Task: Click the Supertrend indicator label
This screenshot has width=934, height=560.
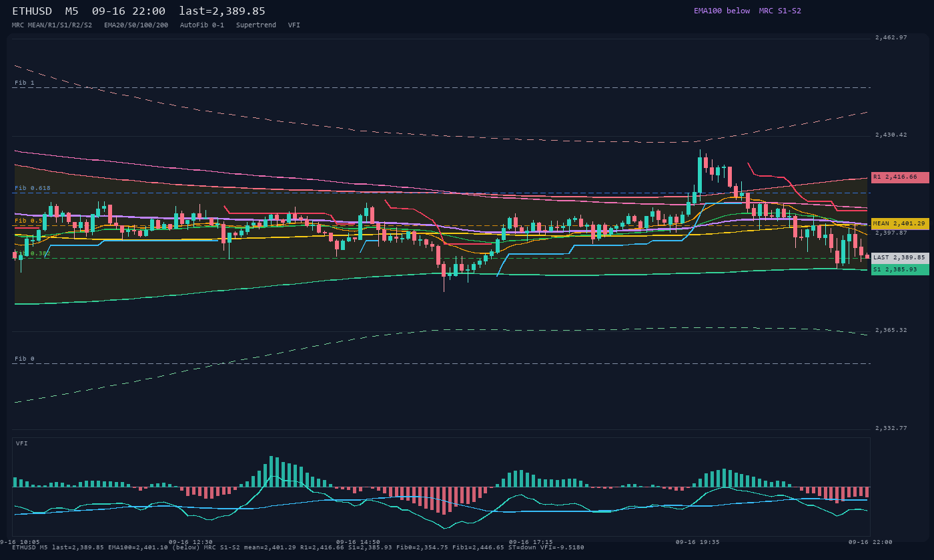Action: click(x=256, y=25)
